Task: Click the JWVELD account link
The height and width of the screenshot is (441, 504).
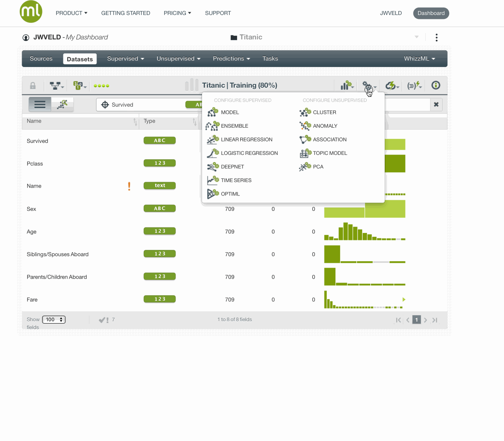Action: click(391, 13)
